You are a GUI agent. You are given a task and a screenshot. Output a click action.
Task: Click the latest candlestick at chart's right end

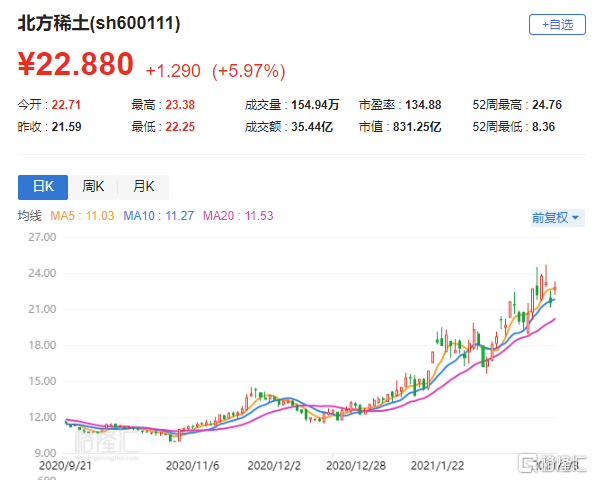pyautogui.click(x=555, y=288)
